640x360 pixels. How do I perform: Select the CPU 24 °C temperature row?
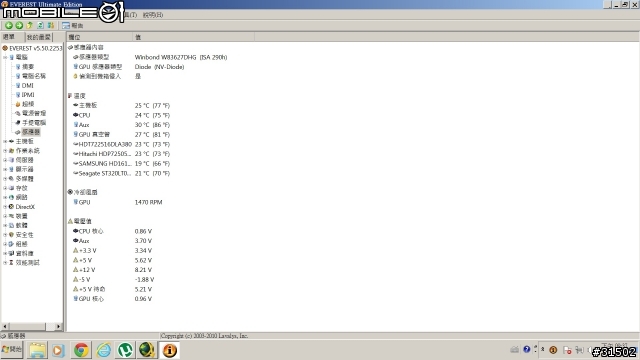pos(121,115)
